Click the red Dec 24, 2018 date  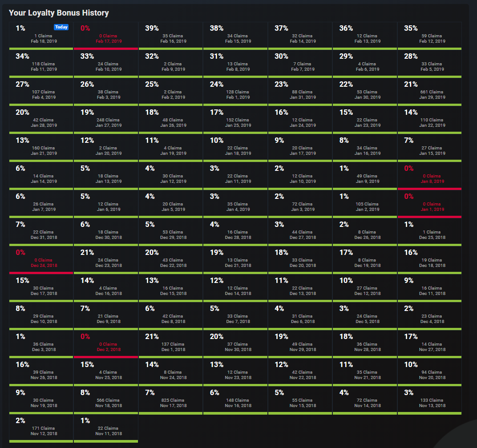[44, 265]
